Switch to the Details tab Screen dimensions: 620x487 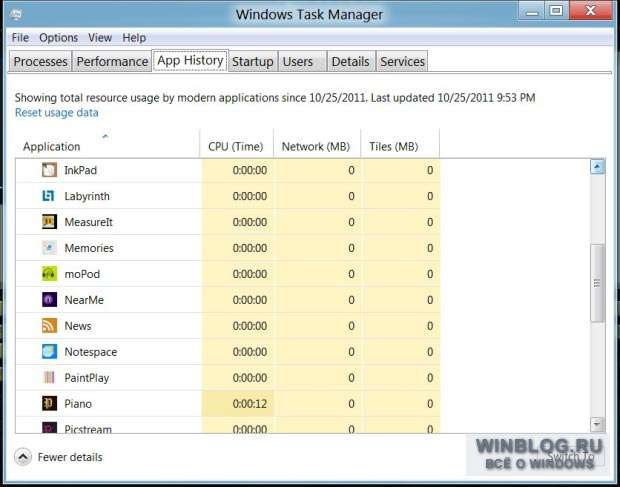pyautogui.click(x=351, y=61)
